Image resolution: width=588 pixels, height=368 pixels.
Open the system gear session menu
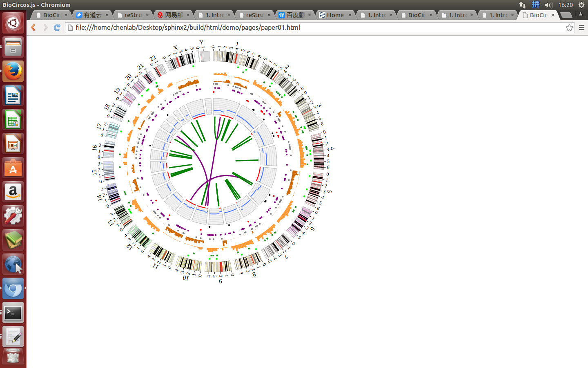(x=581, y=5)
